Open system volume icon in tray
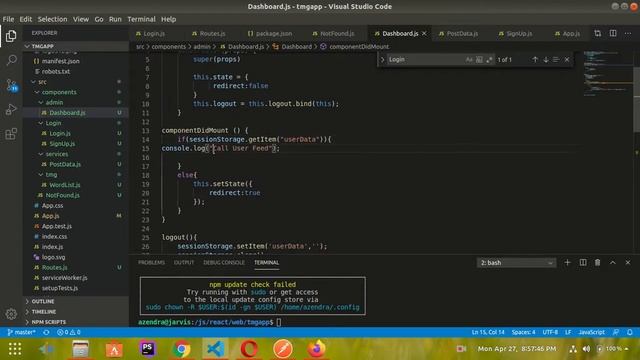The height and width of the screenshot is (360, 640). 587,349
